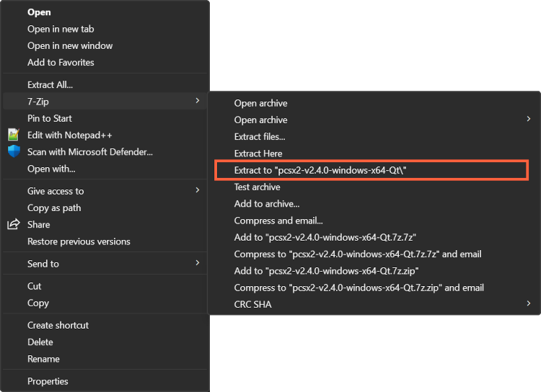Open the Send to entry
Screen dimensions: 541x392
coord(105,264)
